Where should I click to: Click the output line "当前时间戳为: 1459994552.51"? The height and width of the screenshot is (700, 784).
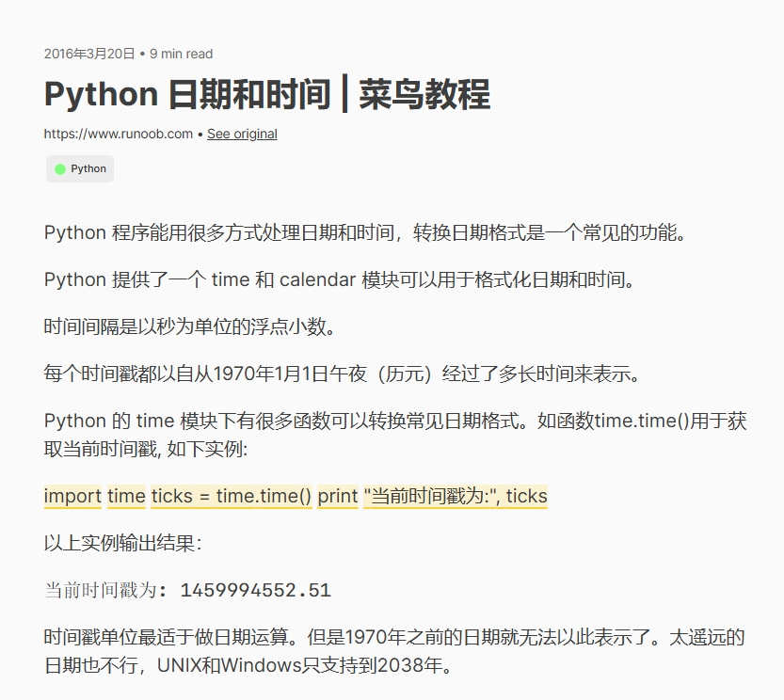tap(187, 591)
